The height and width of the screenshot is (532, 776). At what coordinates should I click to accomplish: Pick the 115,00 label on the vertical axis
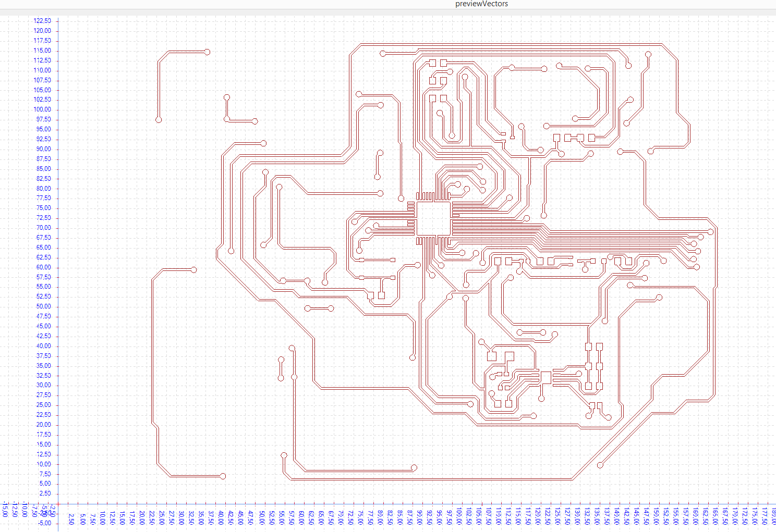[x=42, y=51]
